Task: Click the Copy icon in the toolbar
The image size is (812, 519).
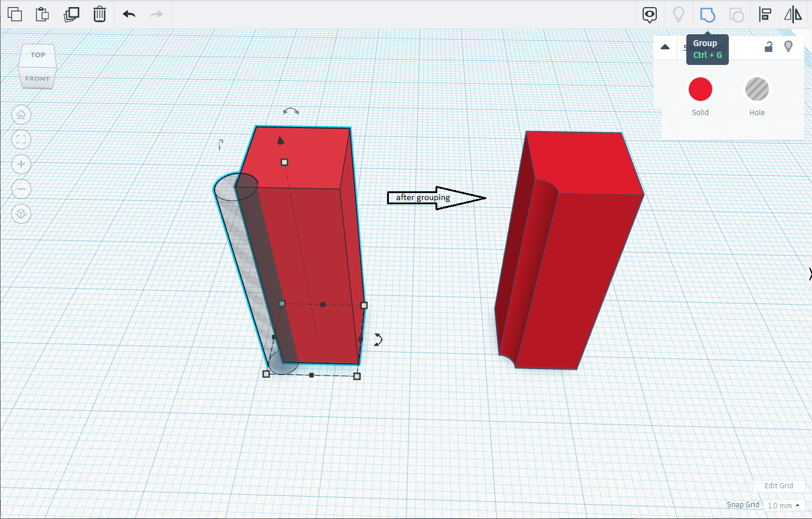Action: tap(15, 14)
